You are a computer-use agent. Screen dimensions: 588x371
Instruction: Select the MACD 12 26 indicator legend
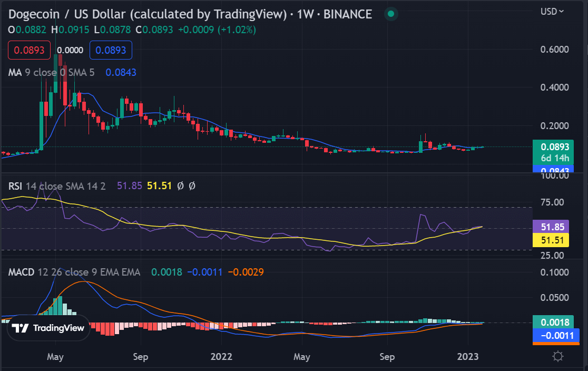(x=74, y=272)
